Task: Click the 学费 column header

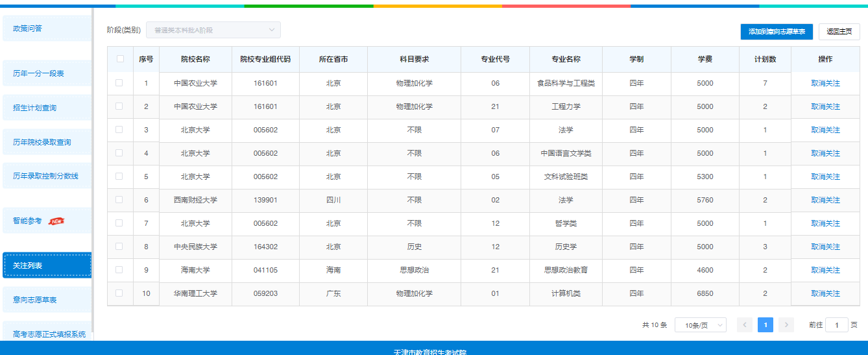Action: coord(705,59)
